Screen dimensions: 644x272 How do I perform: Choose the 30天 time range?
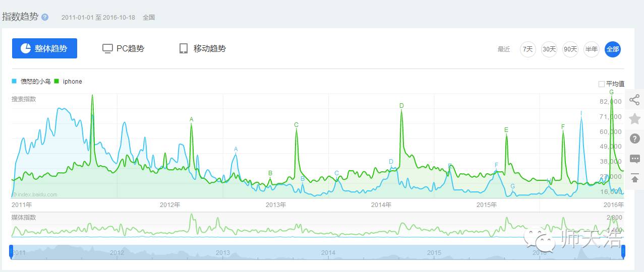(x=549, y=49)
